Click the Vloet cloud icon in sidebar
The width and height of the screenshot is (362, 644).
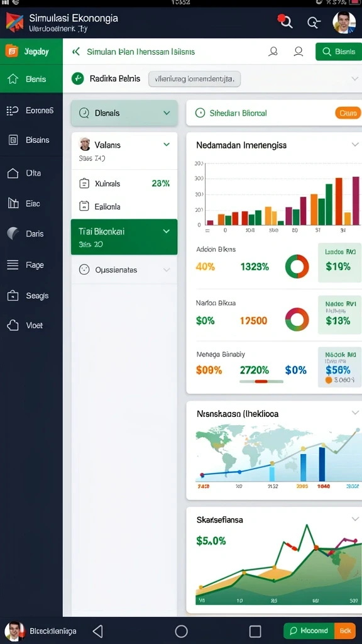coord(13,325)
